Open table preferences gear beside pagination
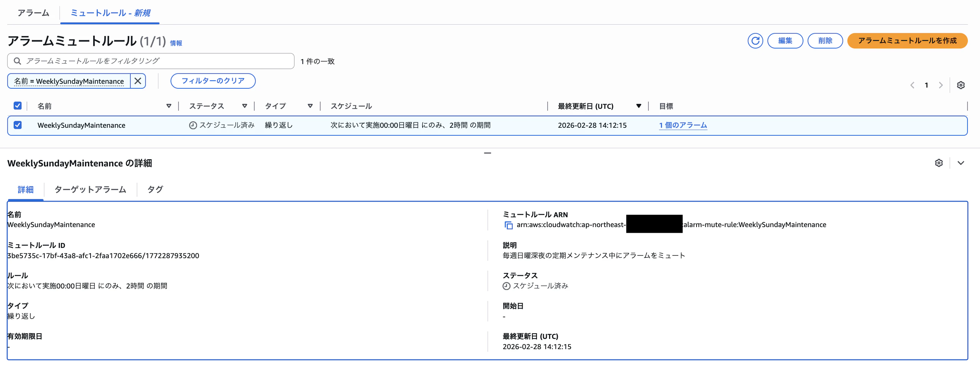 point(961,85)
